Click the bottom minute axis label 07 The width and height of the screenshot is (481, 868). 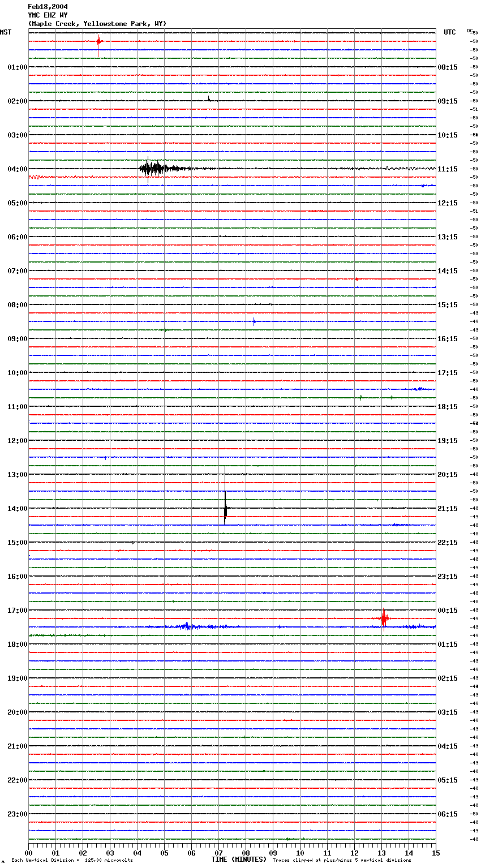click(x=218, y=853)
